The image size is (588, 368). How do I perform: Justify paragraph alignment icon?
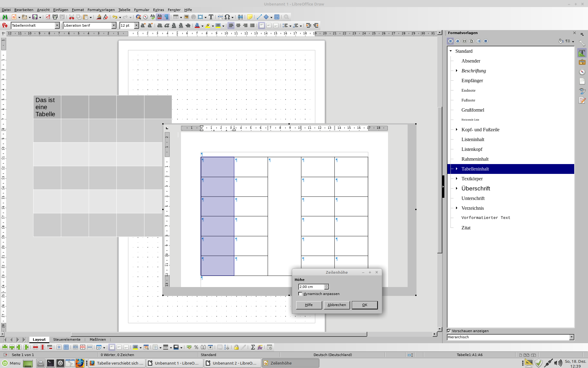click(252, 25)
